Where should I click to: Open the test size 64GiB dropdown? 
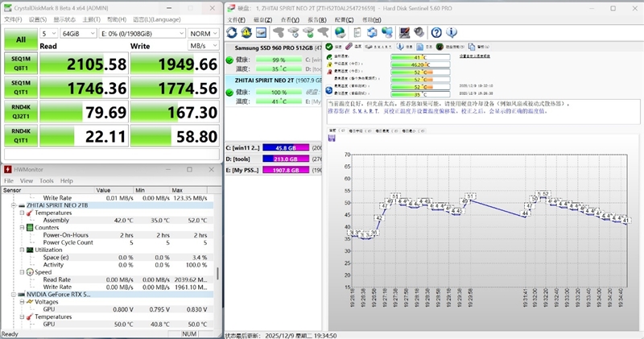click(x=79, y=34)
